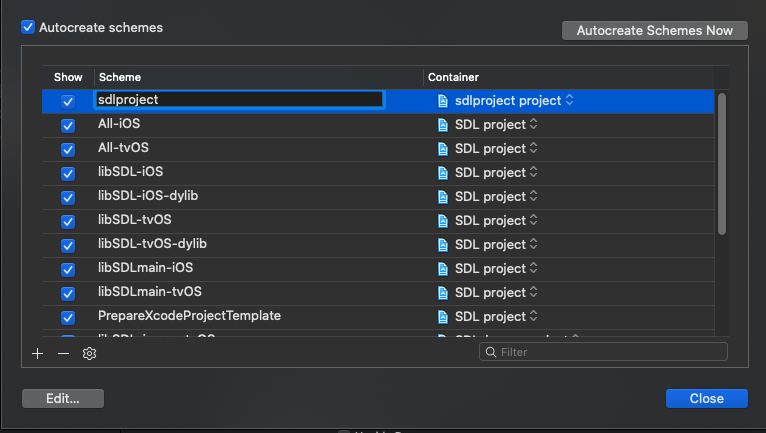Select the libSDL-iOS-dylib scheme name

point(148,195)
